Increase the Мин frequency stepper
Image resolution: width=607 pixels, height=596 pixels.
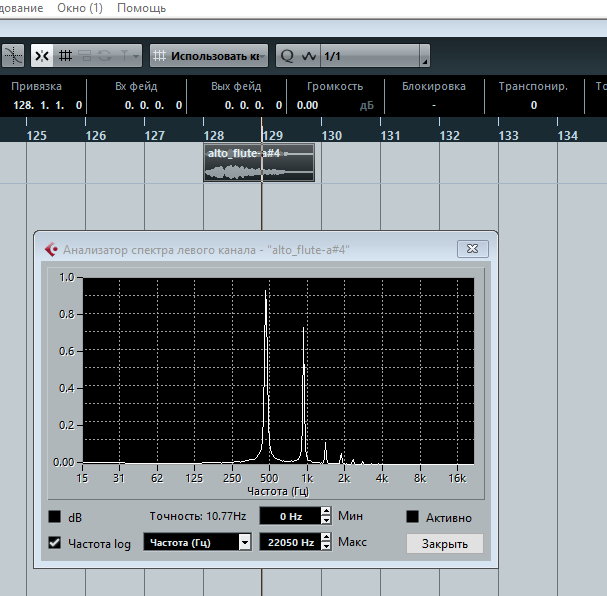click(x=326, y=512)
